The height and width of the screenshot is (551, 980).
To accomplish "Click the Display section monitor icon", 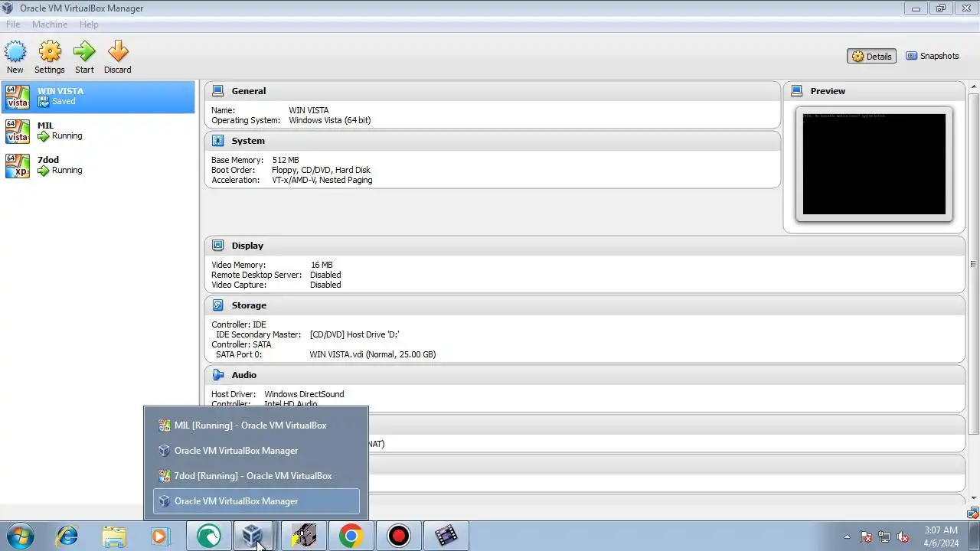I will pos(217,246).
